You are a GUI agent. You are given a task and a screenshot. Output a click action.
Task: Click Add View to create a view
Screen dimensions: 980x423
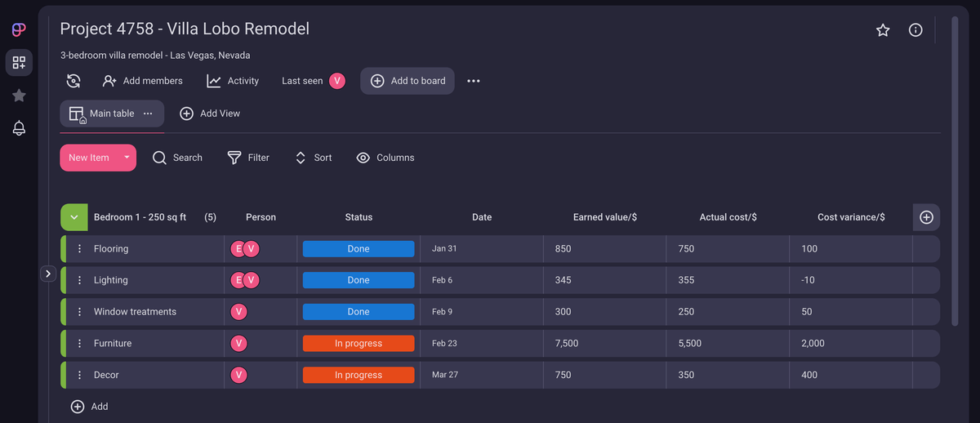(x=210, y=114)
